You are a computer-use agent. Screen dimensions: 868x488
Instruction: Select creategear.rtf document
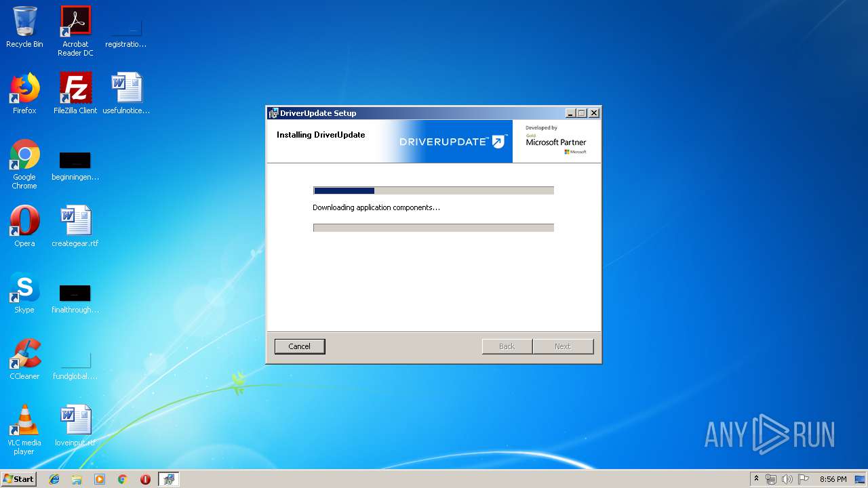click(75, 226)
